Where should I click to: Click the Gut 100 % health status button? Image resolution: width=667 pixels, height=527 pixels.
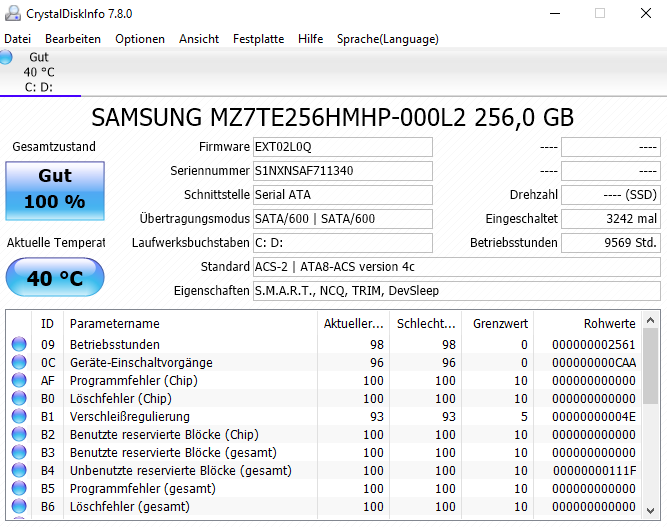pyautogui.click(x=55, y=191)
